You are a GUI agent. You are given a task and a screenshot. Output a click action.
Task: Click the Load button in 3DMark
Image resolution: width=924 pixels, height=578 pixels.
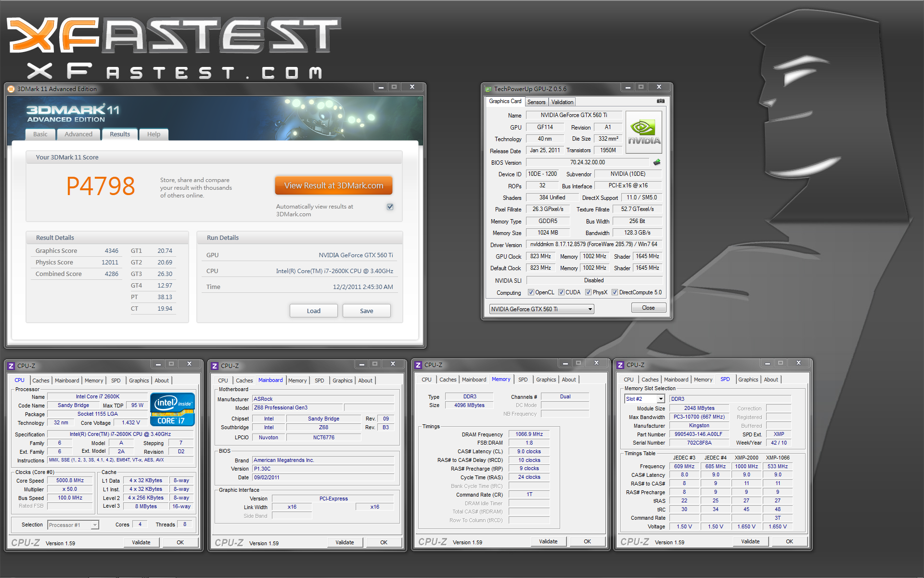314,311
